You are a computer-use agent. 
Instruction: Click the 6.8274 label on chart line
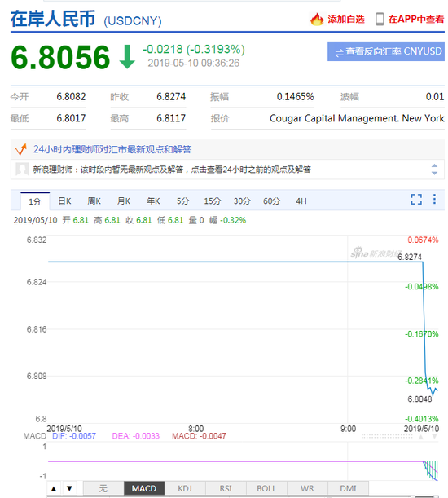coord(410,257)
